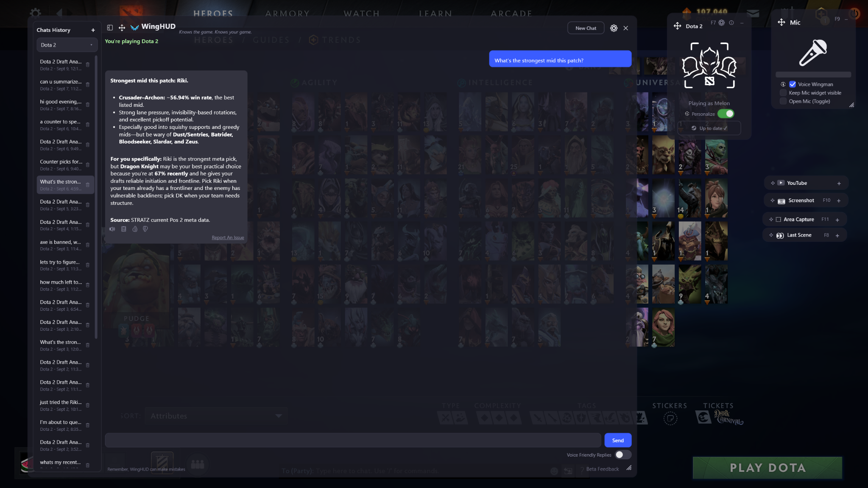
Task: Expand the Area Capture widget with plus
Action: (x=837, y=220)
